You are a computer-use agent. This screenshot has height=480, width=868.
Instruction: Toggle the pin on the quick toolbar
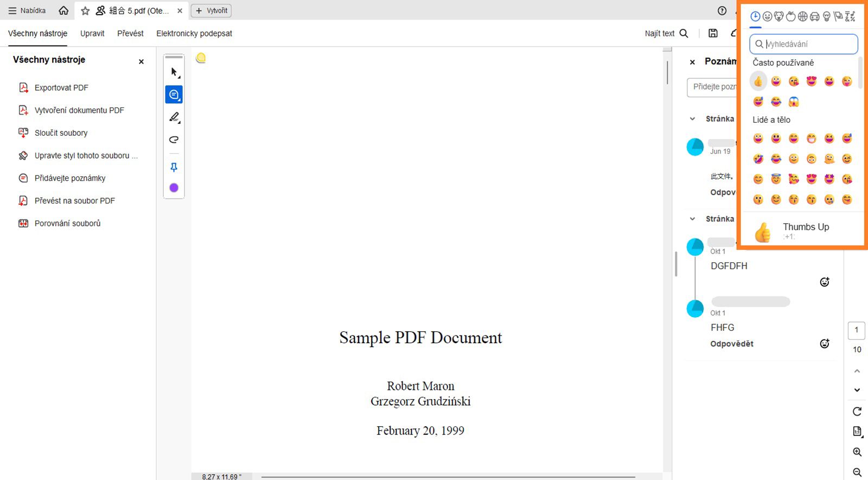[x=174, y=167]
